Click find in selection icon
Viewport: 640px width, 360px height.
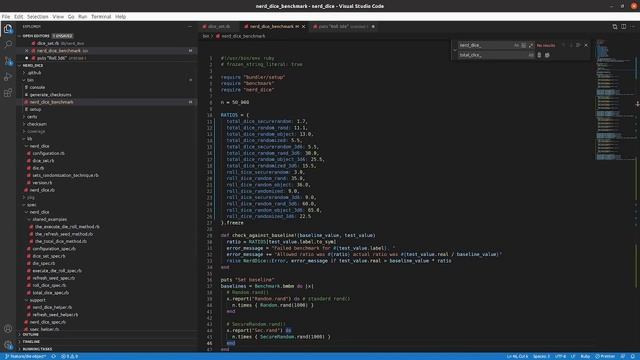578,45
